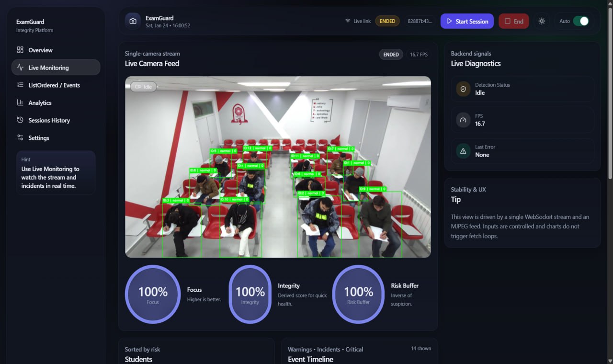Click the Hint card in the sidebar
Image resolution: width=613 pixels, height=364 pixels.
click(x=56, y=172)
